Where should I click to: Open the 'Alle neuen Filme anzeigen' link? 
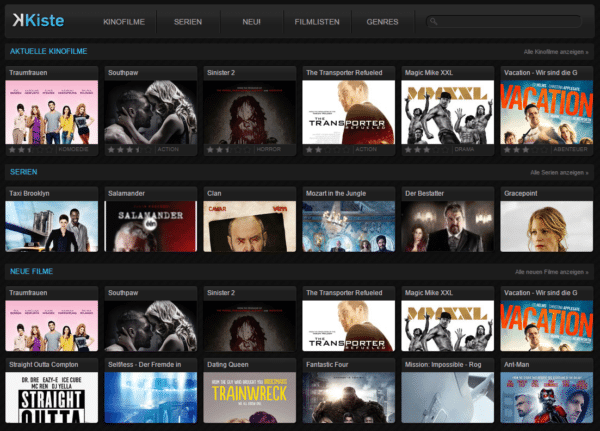tap(551, 272)
